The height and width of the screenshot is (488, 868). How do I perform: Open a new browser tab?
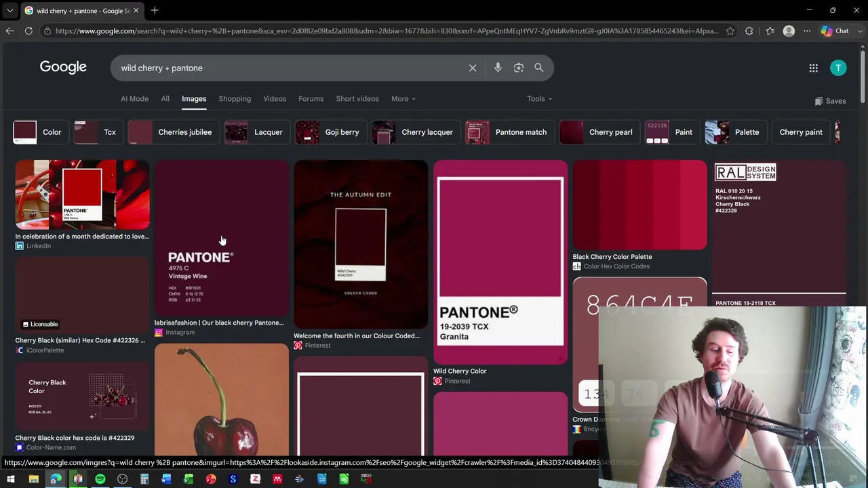[x=155, y=10]
